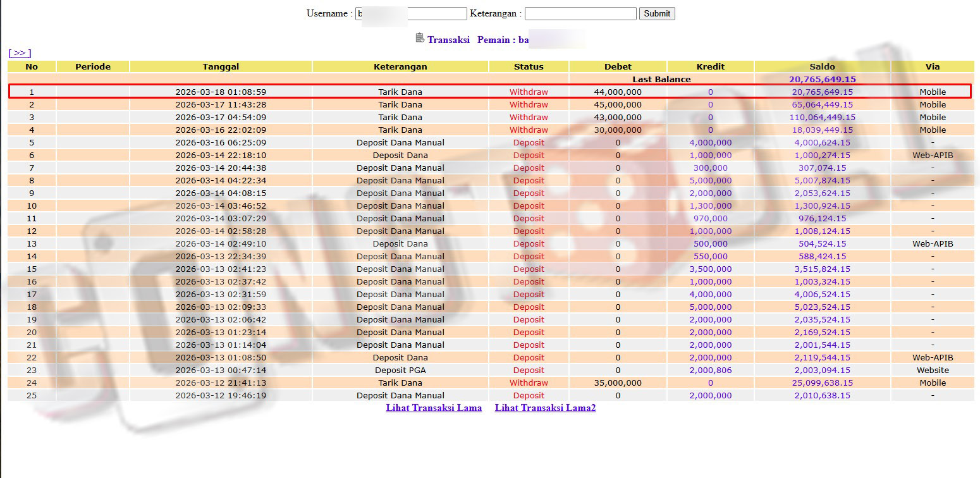Click saldo value 588,424.15
The height and width of the screenshot is (478, 980).
click(x=822, y=256)
